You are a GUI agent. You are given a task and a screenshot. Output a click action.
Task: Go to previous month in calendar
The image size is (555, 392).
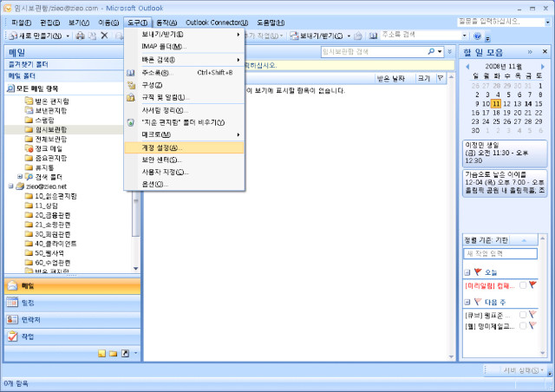pyautogui.click(x=467, y=67)
